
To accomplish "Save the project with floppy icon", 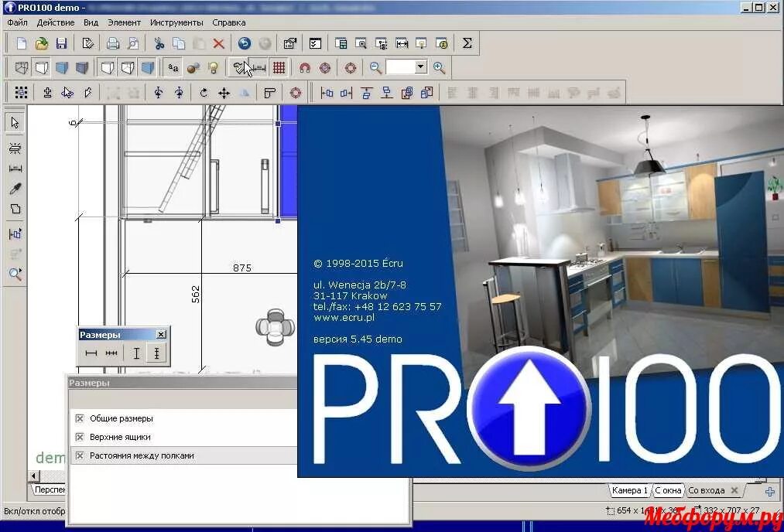I will 61,43.
